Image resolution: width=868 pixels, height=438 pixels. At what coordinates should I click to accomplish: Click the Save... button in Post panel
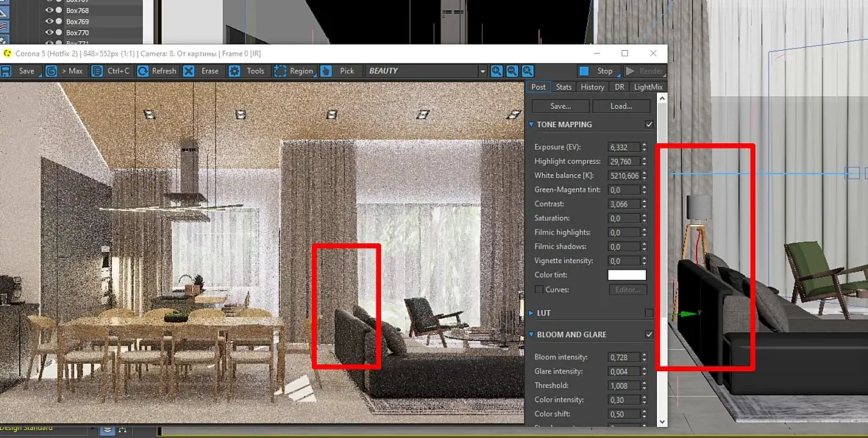(x=561, y=106)
